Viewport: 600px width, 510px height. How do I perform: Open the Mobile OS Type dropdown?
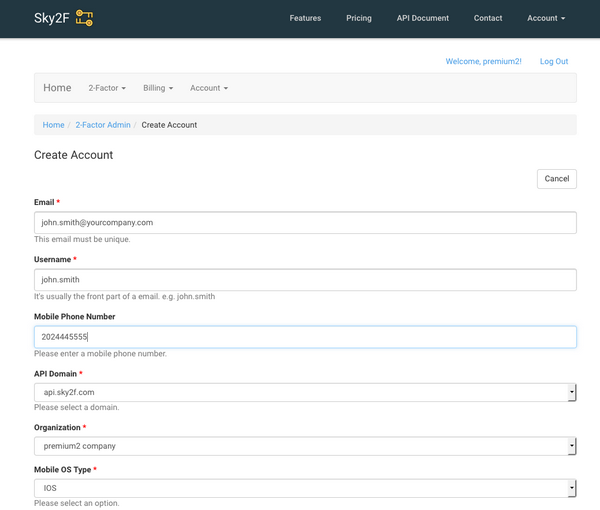[x=305, y=488]
